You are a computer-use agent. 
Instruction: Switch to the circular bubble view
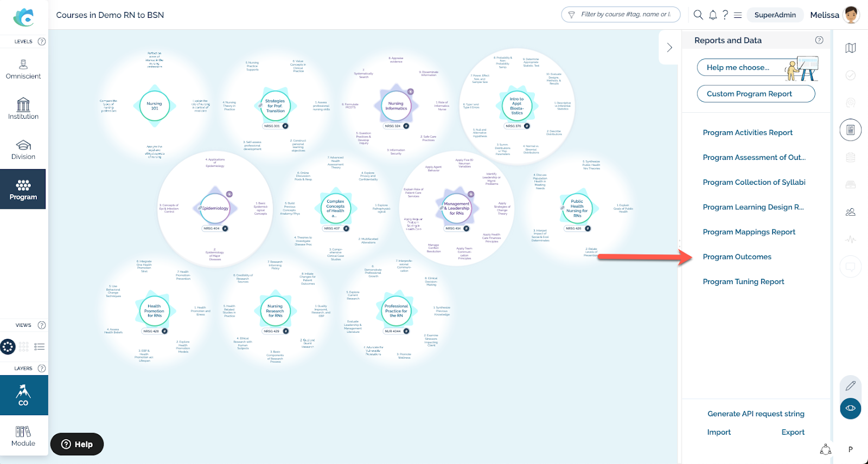coord(8,347)
